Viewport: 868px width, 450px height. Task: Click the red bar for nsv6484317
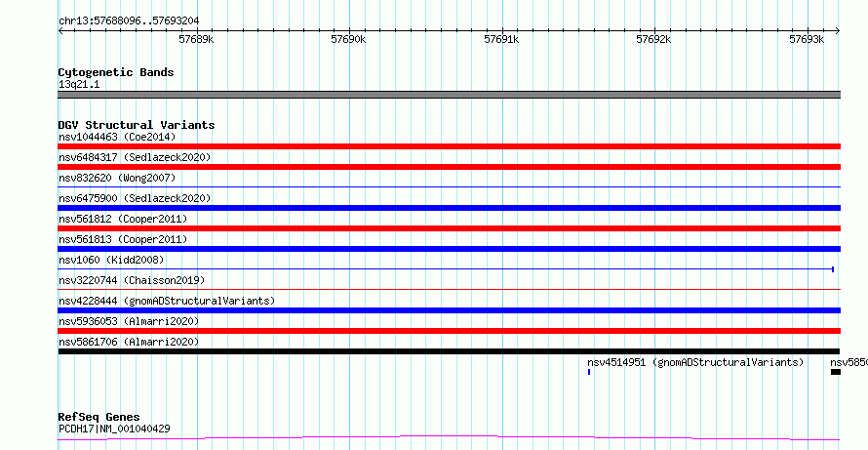point(449,167)
